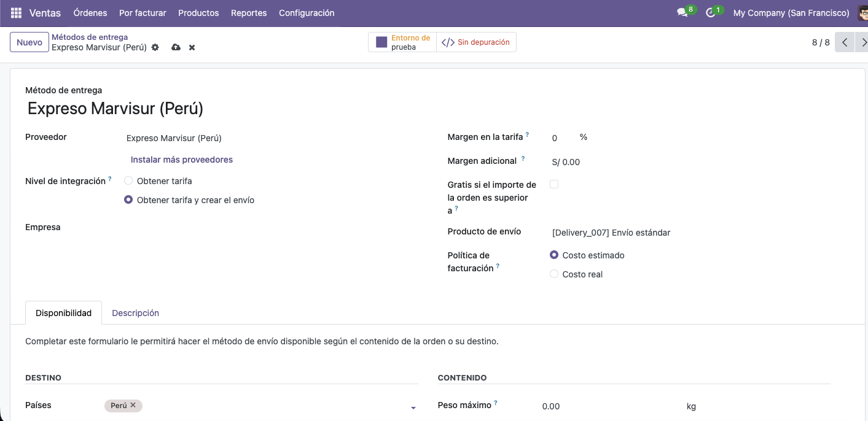Open the Reportes menu
The image size is (868, 421).
pos(249,13)
